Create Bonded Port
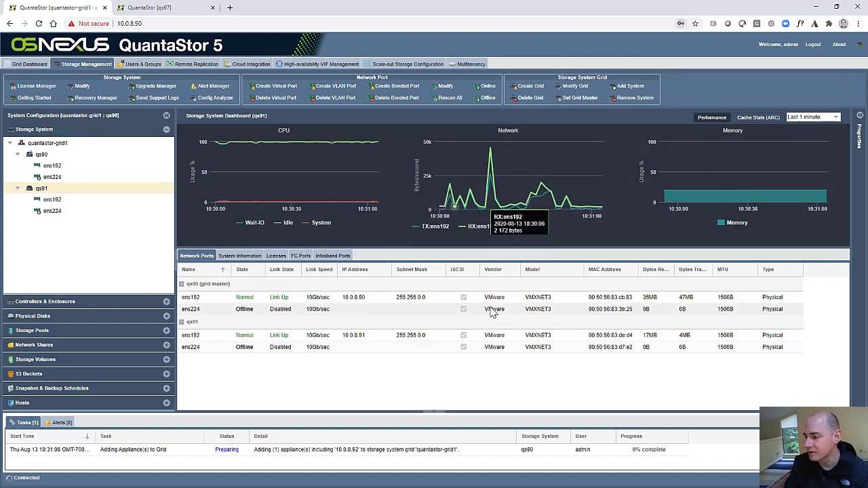Viewport: 868px width, 488px height. pyautogui.click(x=393, y=86)
